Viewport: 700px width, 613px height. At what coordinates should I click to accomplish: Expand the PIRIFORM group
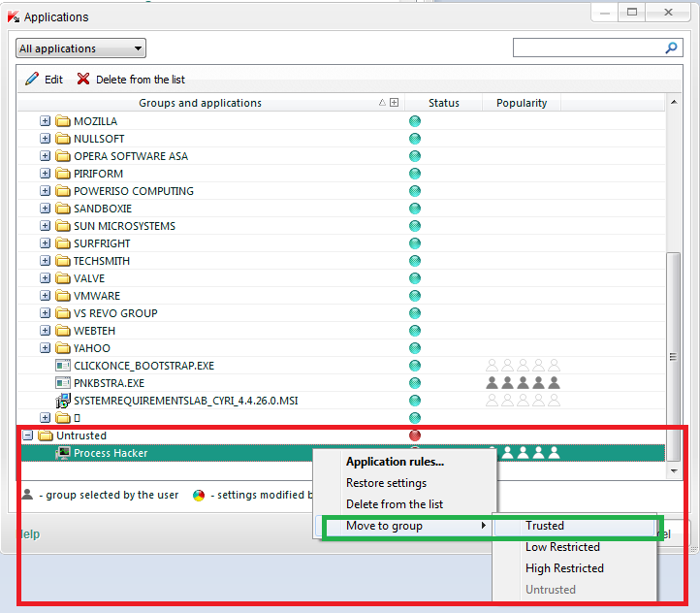(x=46, y=174)
